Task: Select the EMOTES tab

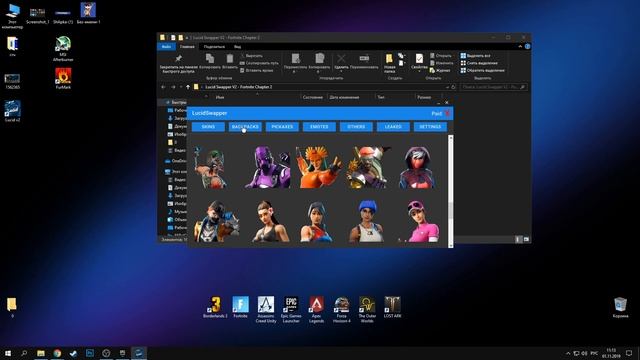Action: 319,127
